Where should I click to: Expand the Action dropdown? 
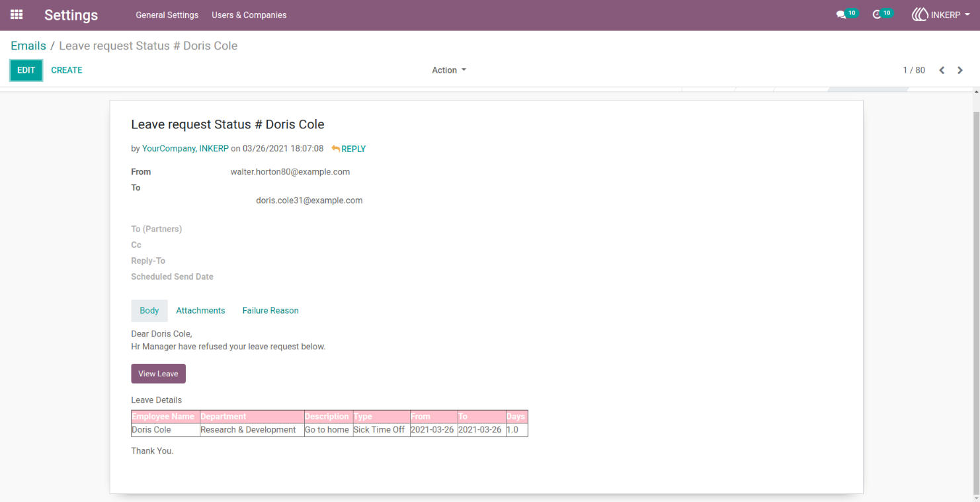click(x=449, y=70)
